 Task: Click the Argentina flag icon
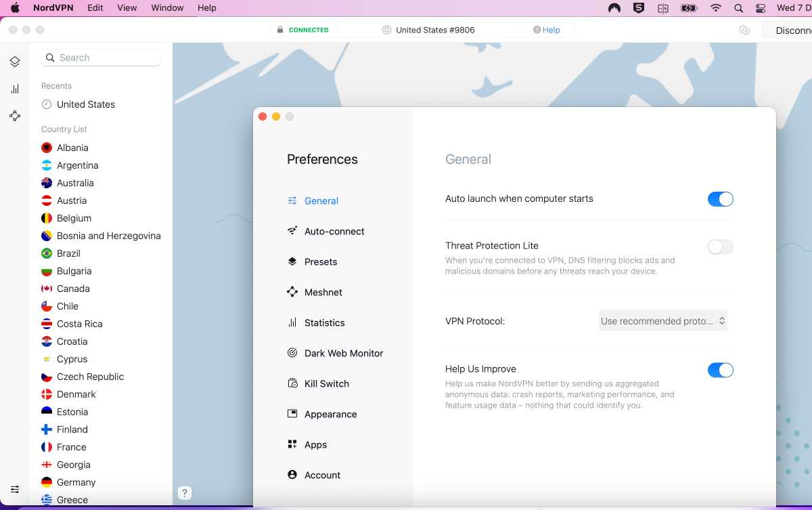47,165
